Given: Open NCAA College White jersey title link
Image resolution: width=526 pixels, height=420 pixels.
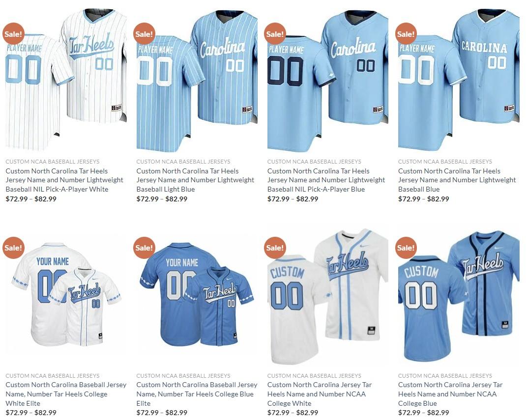Looking at the screenshot, I should pos(320,394).
